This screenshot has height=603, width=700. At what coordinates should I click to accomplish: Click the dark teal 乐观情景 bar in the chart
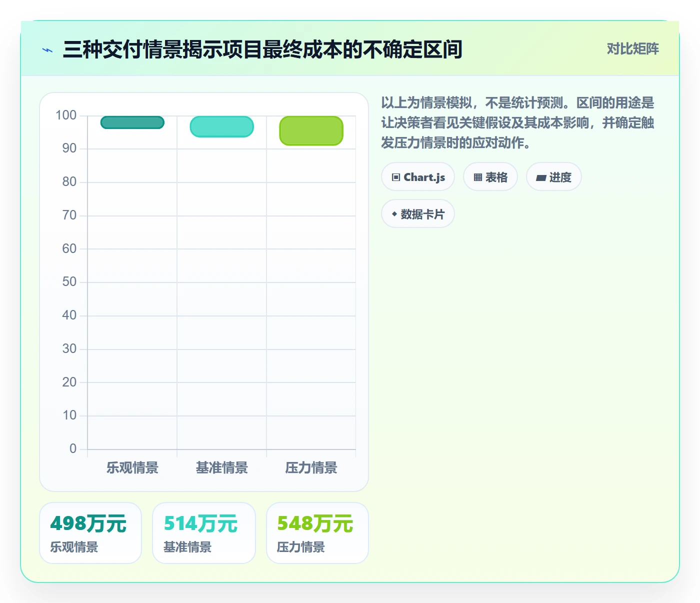[132, 122]
